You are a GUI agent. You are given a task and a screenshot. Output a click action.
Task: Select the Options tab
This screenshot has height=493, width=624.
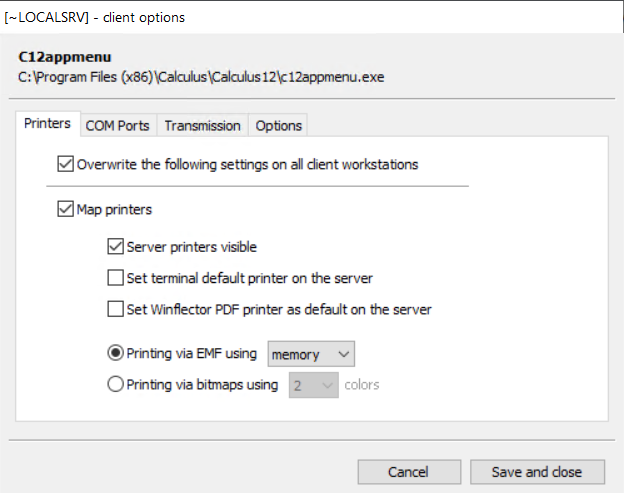point(278,125)
